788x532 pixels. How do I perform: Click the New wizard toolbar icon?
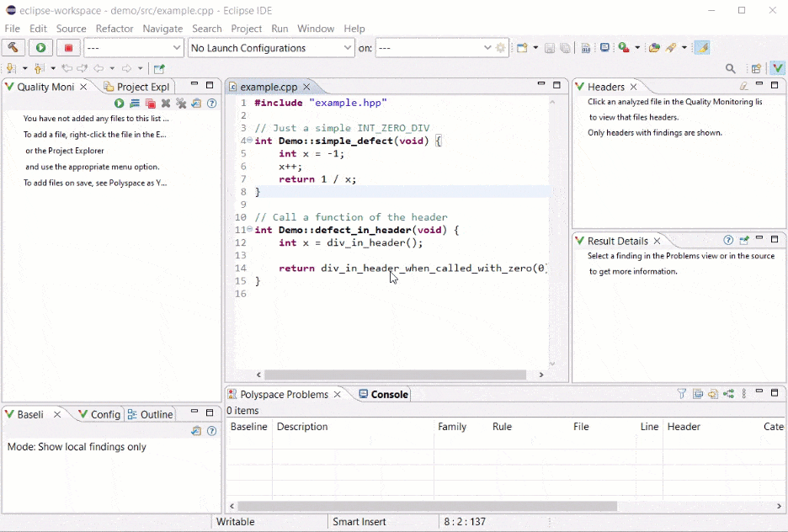point(522,48)
